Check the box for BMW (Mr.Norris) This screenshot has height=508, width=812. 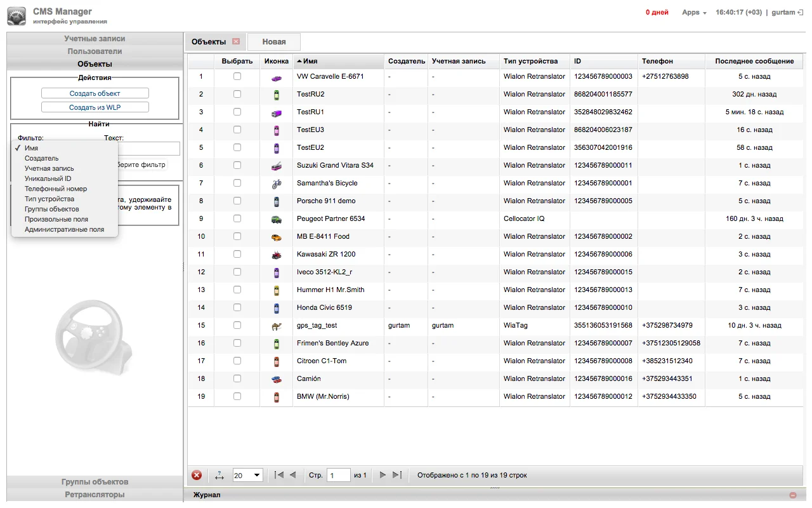coord(237,396)
